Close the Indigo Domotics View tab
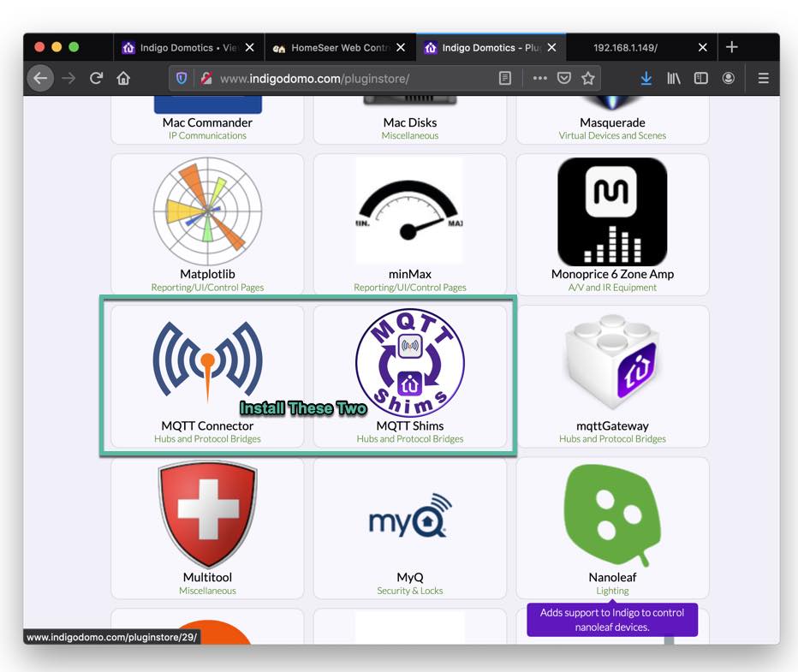Viewport: 798px width, 672px height. pos(249,47)
